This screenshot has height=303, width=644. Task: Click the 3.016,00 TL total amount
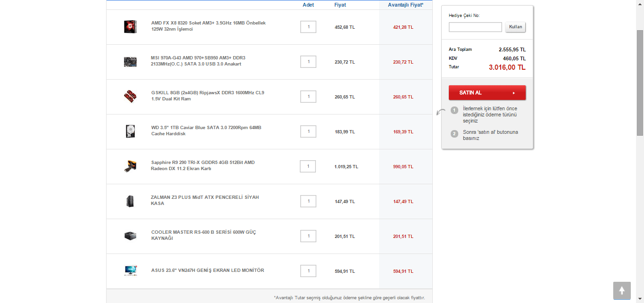507,67
